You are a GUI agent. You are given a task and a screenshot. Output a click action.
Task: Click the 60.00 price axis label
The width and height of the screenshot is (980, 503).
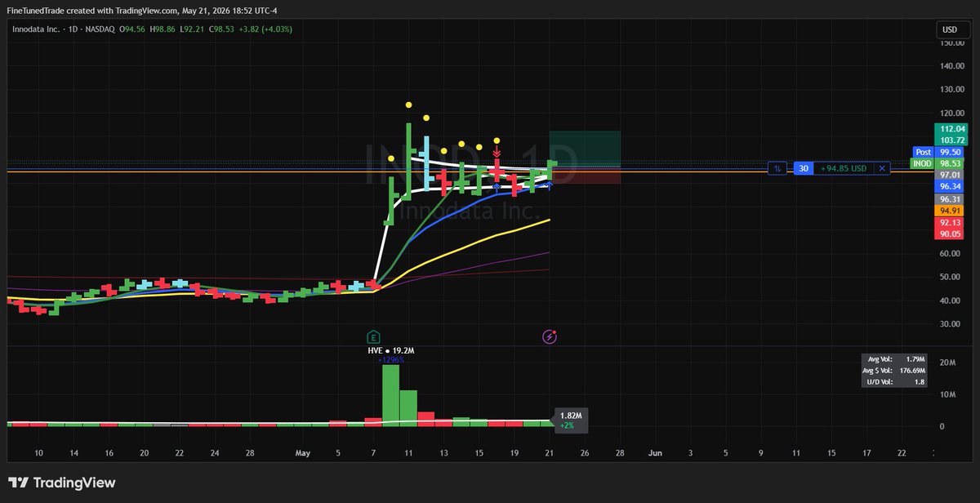(x=951, y=254)
